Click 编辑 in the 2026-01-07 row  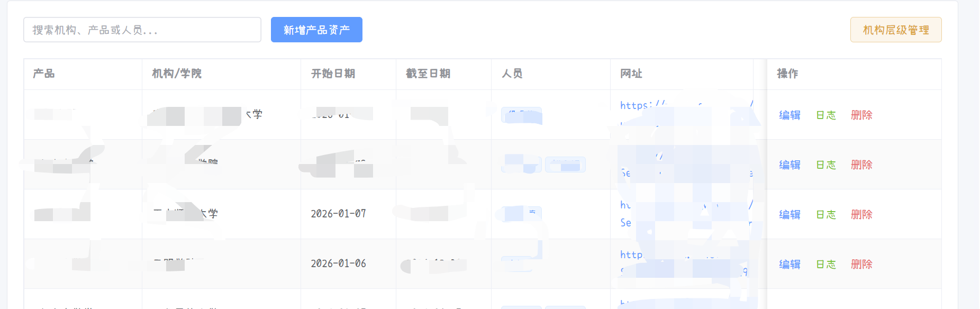[x=790, y=214]
